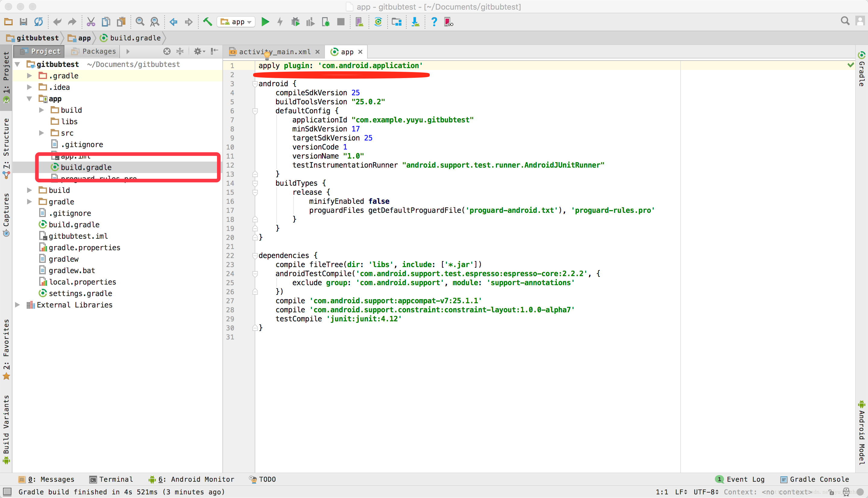Click the Copy icon in toolbar
868x498 pixels.
pos(106,22)
